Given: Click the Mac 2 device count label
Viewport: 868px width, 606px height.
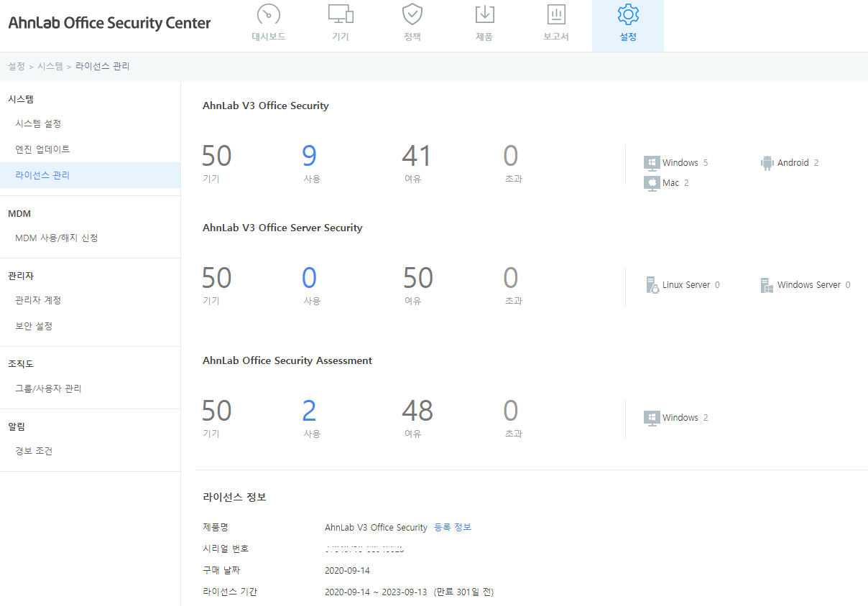Looking at the screenshot, I should [675, 183].
